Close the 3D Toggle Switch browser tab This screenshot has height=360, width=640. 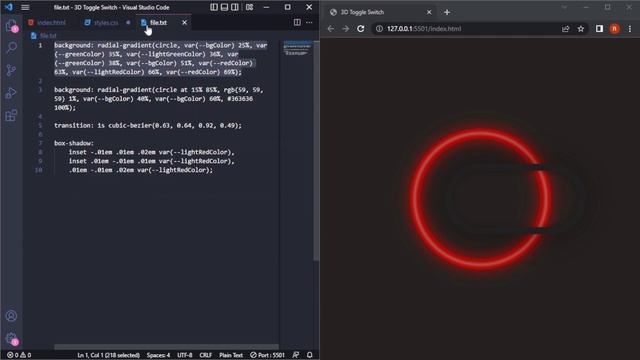point(429,12)
